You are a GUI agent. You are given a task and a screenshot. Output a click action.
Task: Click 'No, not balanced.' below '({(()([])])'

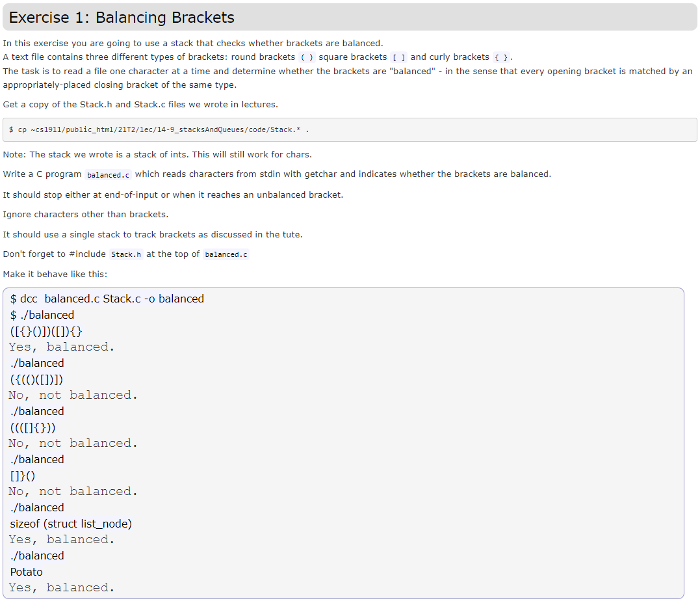click(73, 395)
